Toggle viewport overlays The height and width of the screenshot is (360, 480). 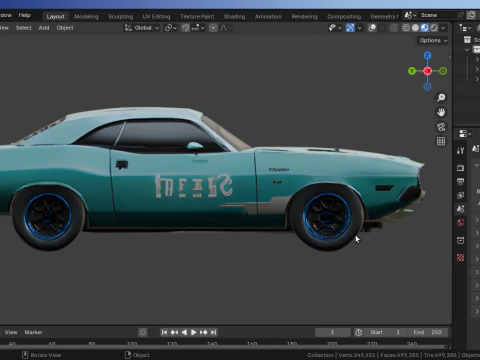[x=372, y=28]
